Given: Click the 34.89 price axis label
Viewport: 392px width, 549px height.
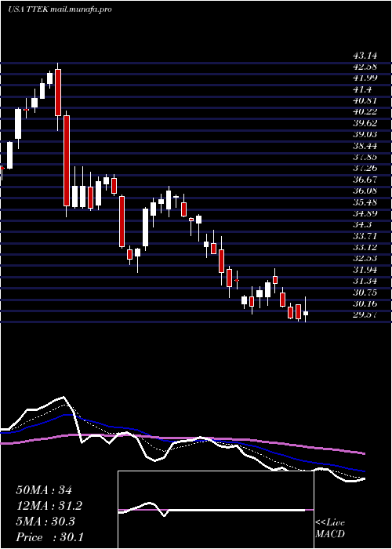Looking at the screenshot, I should [x=364, y=213].
